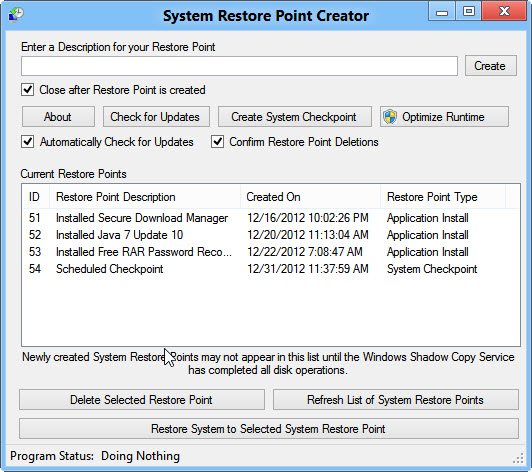Click the Program Status: Doing Nothing text

(95, 456)
